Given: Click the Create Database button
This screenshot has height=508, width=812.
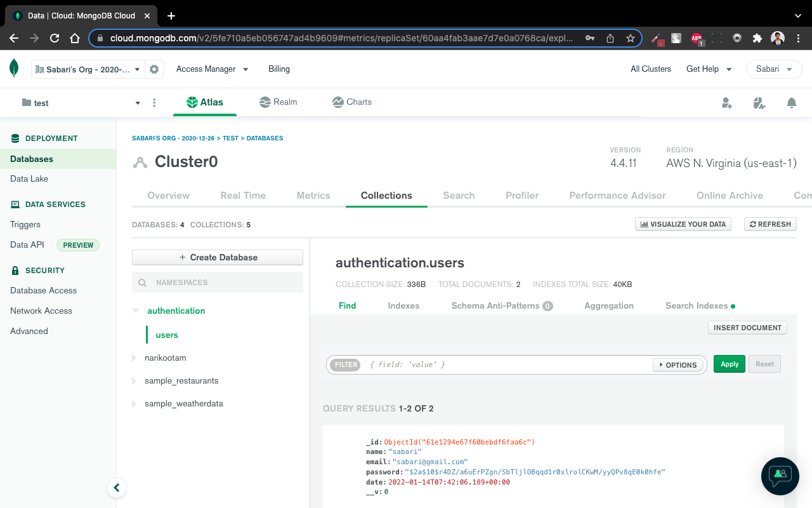Looking at the screenshot, I should coord(218,257).
